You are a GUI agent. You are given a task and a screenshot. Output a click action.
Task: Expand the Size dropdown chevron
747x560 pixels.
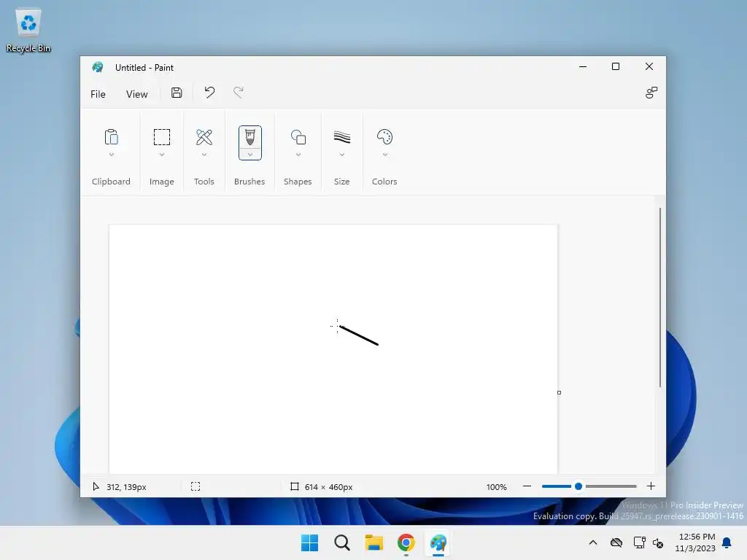coord(341,155)
